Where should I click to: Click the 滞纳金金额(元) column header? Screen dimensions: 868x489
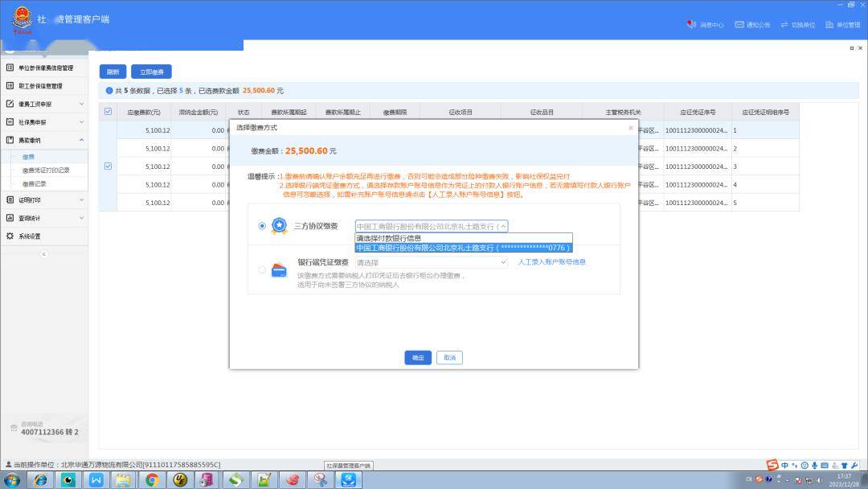pos(199,112)
